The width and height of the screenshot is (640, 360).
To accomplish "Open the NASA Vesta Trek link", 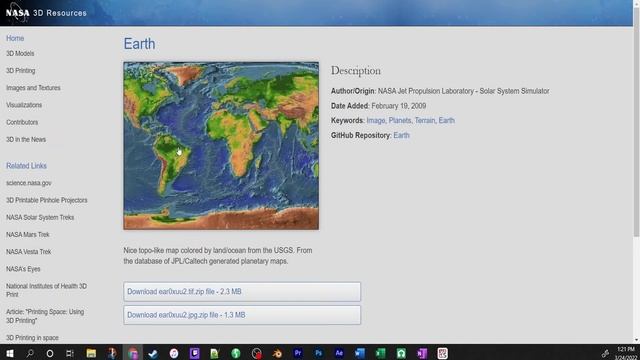I will pos(29,251).
